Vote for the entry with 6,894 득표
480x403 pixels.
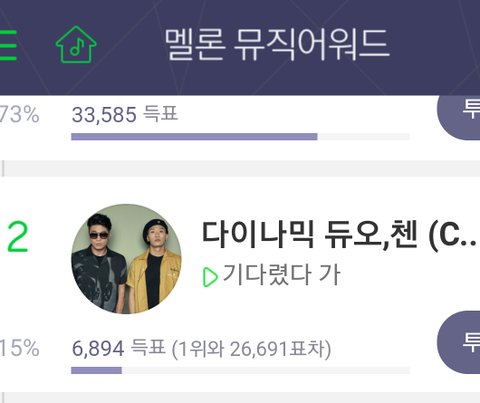click(459, 342)
